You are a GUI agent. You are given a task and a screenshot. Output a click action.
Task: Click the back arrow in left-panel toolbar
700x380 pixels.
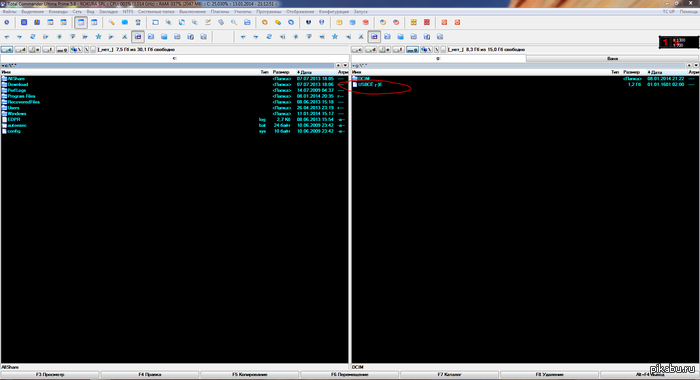[x=7, y=37]
